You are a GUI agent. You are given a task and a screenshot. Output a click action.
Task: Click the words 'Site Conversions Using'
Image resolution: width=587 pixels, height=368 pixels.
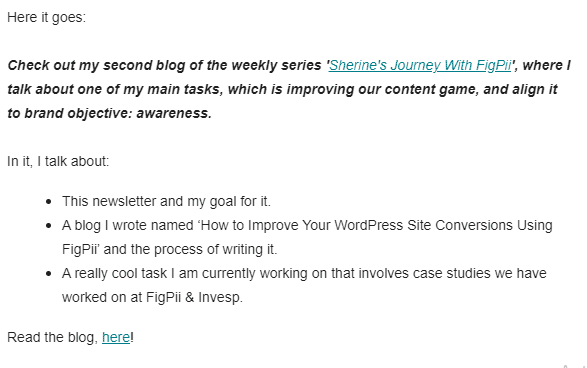click(x=480, y=225)
